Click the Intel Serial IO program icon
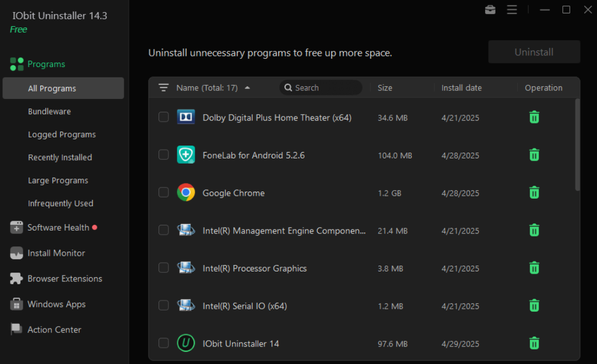The image size is (597, 364). [x=186, y=305]
